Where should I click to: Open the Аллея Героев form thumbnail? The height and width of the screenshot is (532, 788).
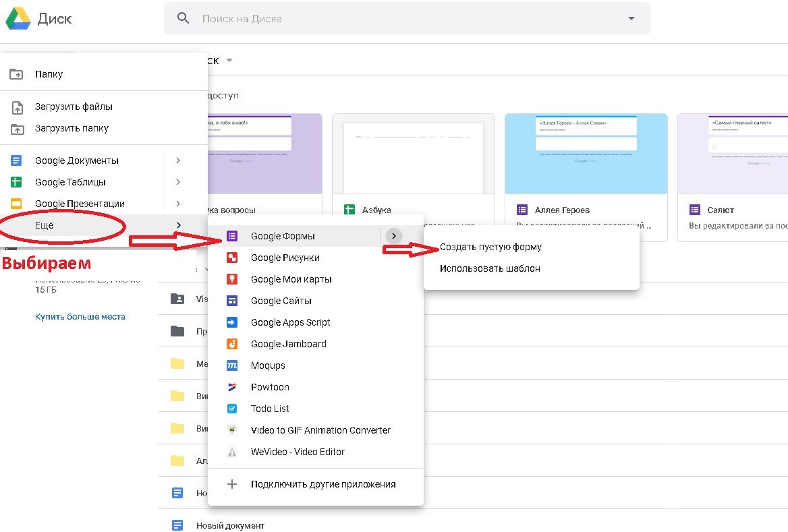point(586,154)
